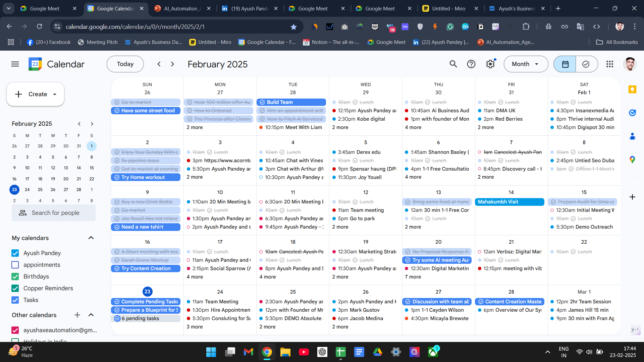Go to next month using header arrow

click(x=172, y=64)
